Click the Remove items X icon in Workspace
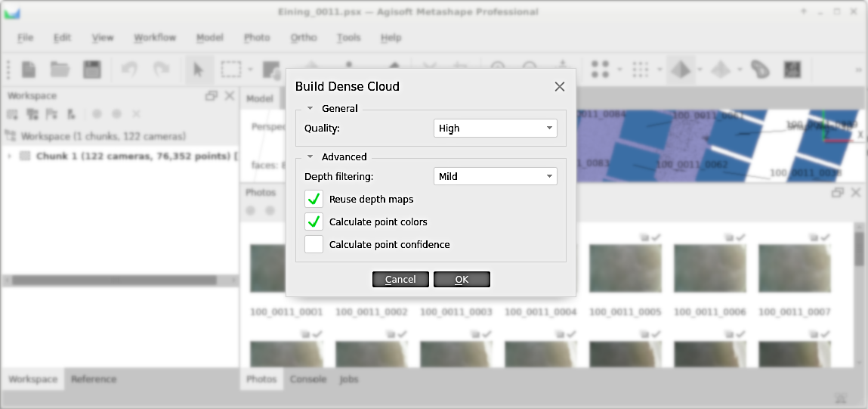Screen dimensions: 868x409 tap(136, 114)
